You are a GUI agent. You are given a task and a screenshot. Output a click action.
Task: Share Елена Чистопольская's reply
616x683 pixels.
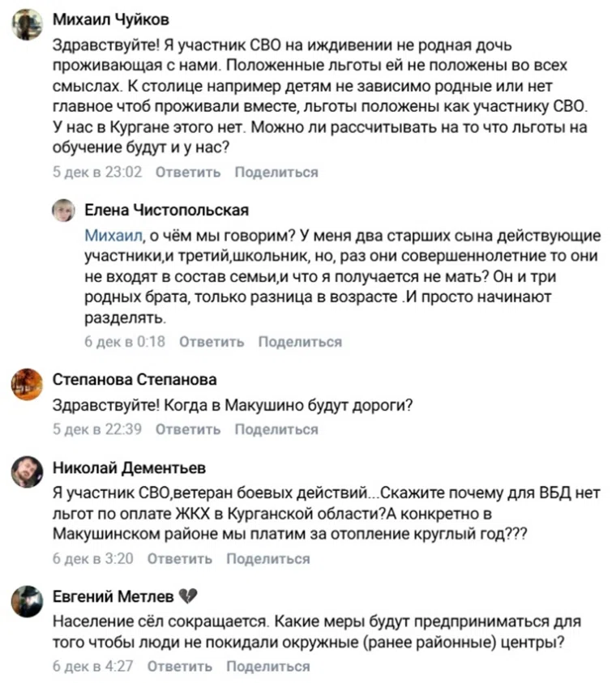coord(299,341)
